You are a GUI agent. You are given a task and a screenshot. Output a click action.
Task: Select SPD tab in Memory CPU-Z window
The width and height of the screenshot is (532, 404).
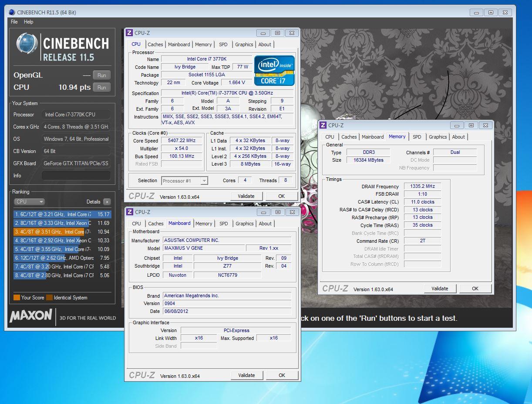[x=417, y=137]
